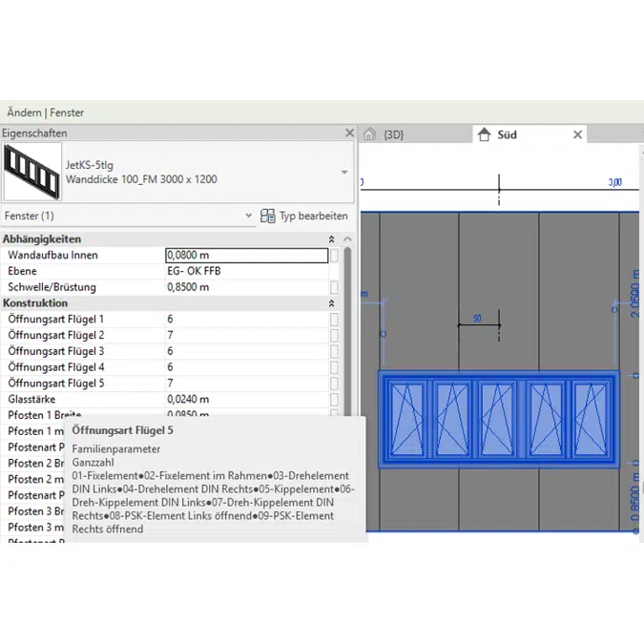This screenshot has width=644, height=644.
Task: Select the first window sash in elevation
Action: [407, 420]
